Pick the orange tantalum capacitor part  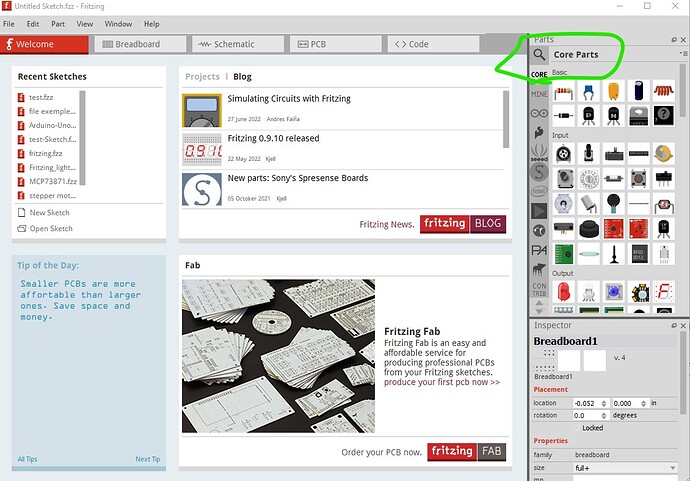[x=613, y=91]
